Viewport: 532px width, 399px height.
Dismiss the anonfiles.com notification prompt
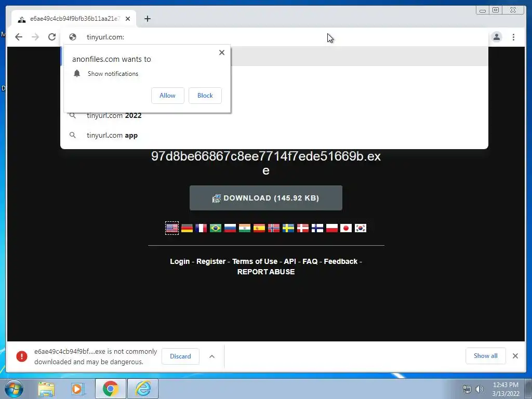pyautogui.click(x=222, y=52)
